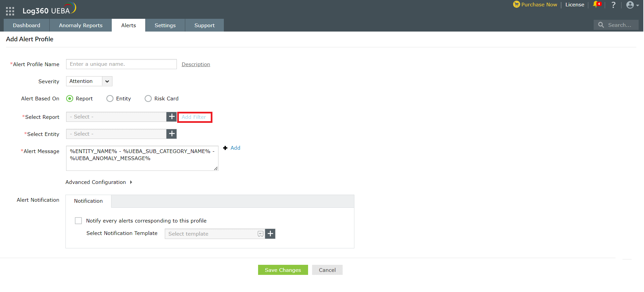Viewport: 644px width, 292px height.
Task: Open the Select Entity dropdown
Action: 116,134
